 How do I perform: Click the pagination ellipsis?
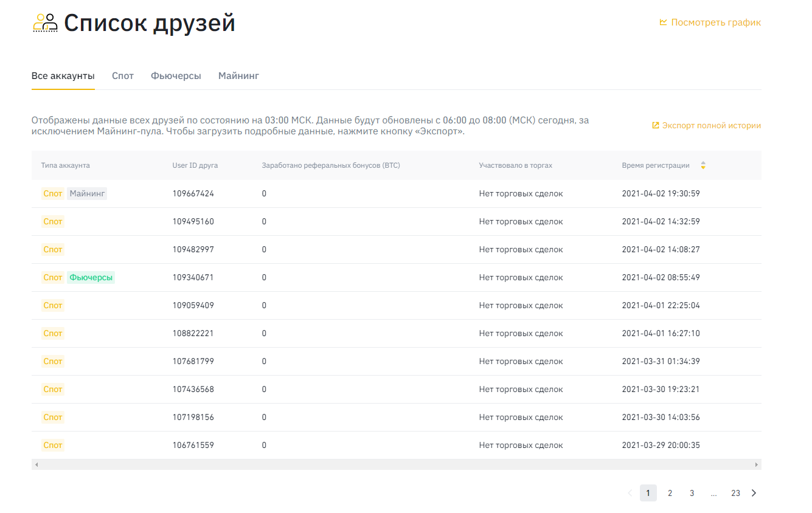714,493
